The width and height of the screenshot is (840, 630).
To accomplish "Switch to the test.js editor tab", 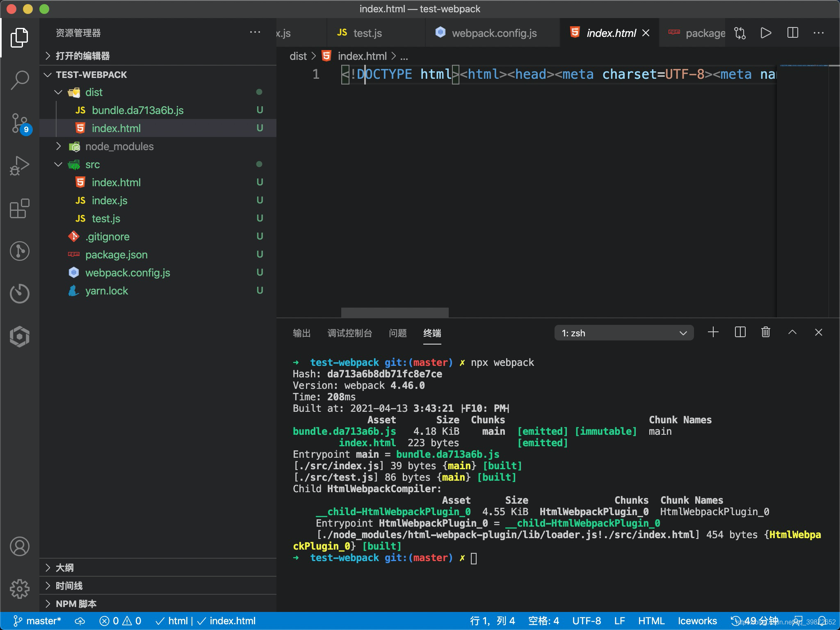I will (x=376, y=33).
